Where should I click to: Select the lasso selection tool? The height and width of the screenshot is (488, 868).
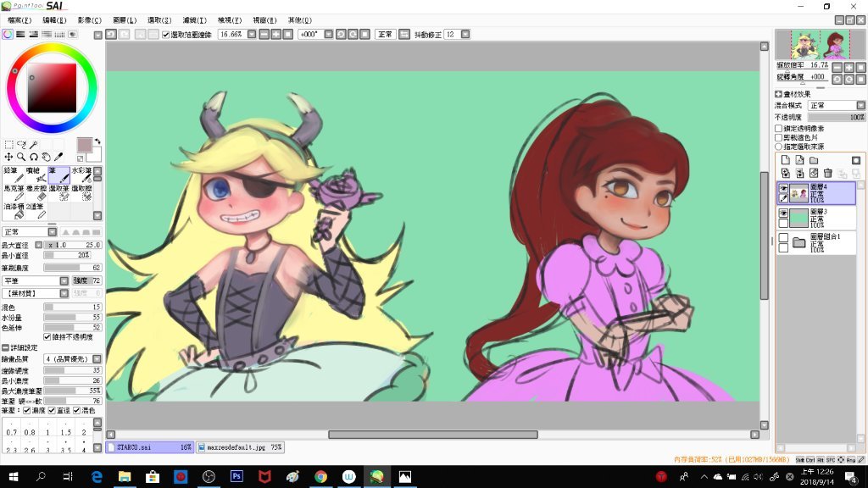(x=21, y=145)
